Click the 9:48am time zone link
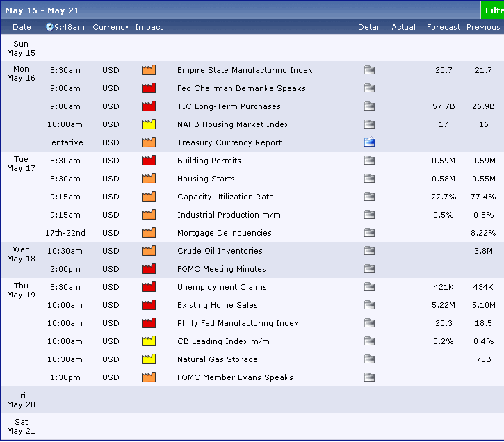This screenshot has width=504, height=442. click(70, 27)
